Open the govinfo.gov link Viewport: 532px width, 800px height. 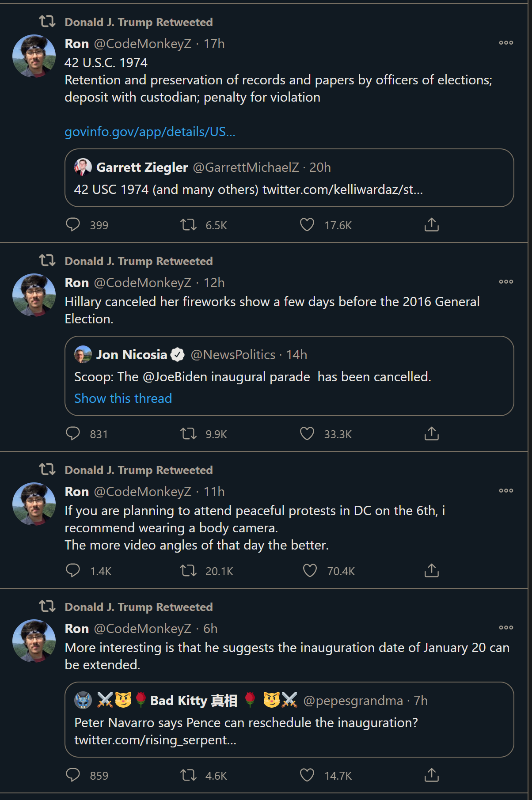point(150,132)
